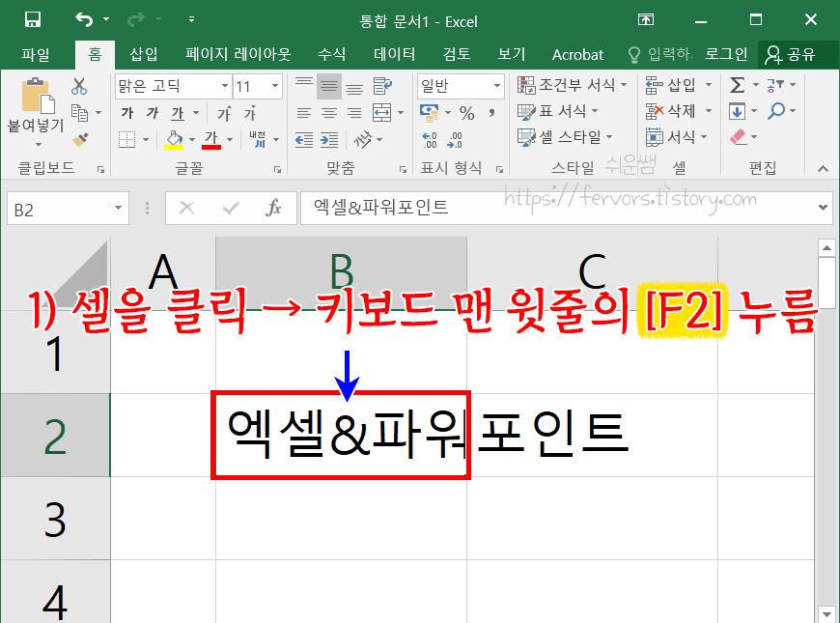Click the Name Box showing B2
The height and width of the screenshot is (623, 840).
[x=68, y=209]
